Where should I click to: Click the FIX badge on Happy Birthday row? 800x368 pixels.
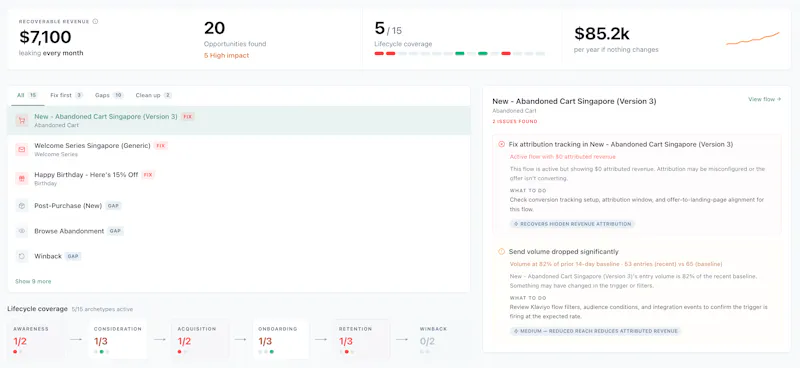[148, 175]
